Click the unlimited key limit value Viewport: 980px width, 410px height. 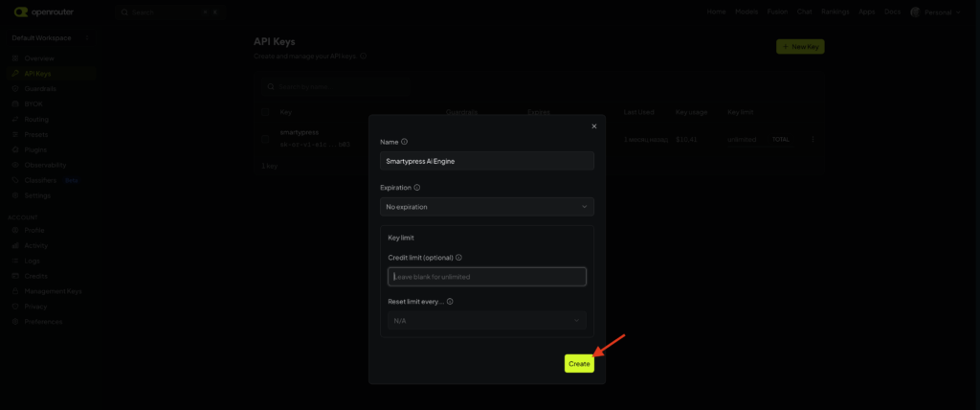[742, 139]
